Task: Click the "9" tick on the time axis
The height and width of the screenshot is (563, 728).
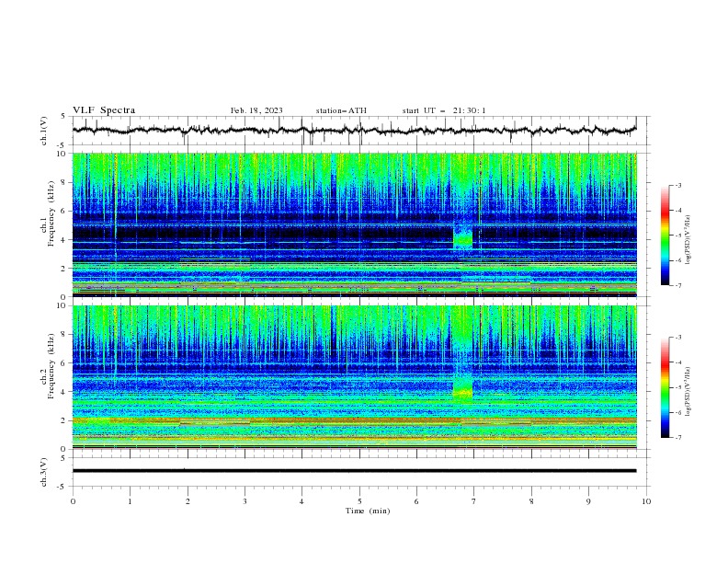Action: (588, 501)
